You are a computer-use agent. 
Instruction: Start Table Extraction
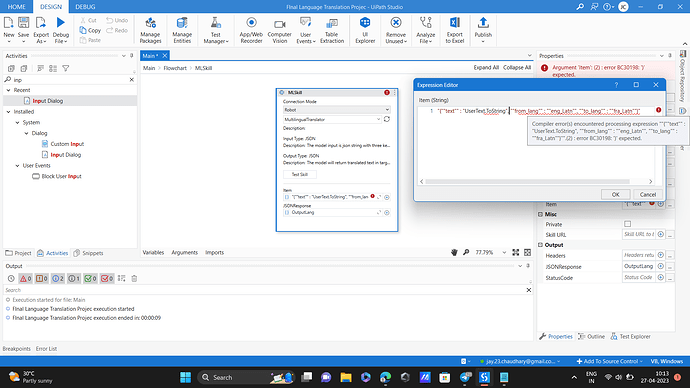click(332, 30)
